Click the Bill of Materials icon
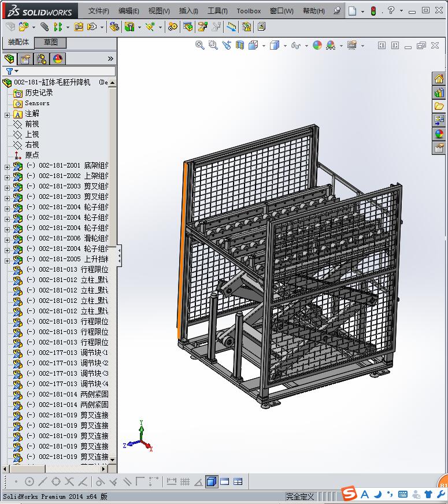This screenshot has height=504, width=448. pos(188,27)
